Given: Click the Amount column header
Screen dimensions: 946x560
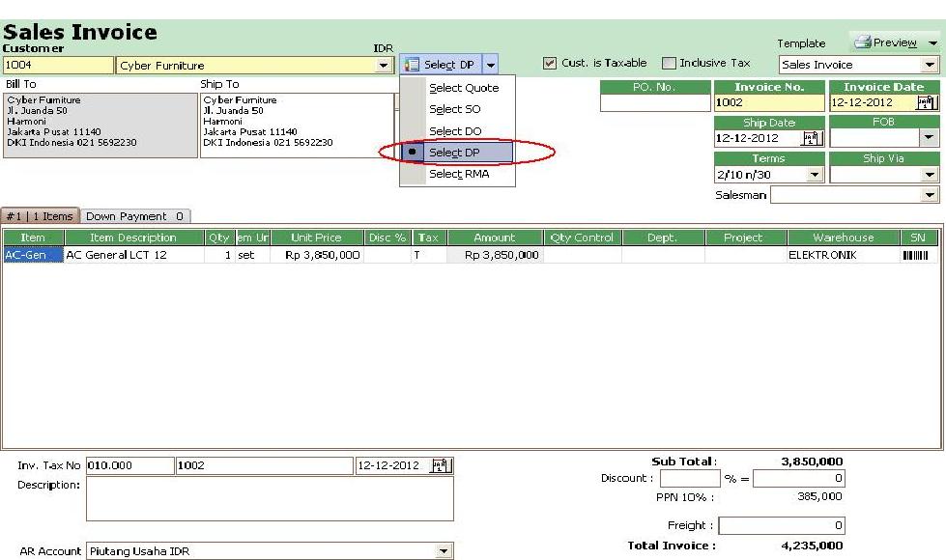Looking at the screenshot, I should pyautogui.click(x=495, y=238).
